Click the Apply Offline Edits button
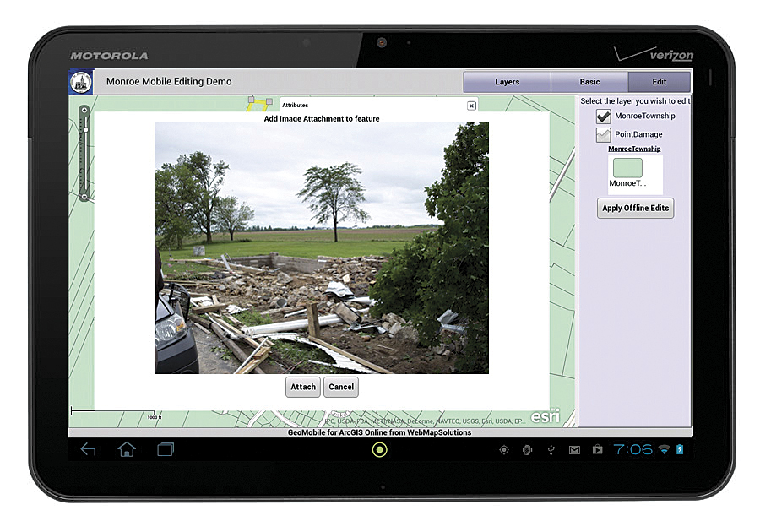Viewport: 760px width, 532px height. click(635, 208)
